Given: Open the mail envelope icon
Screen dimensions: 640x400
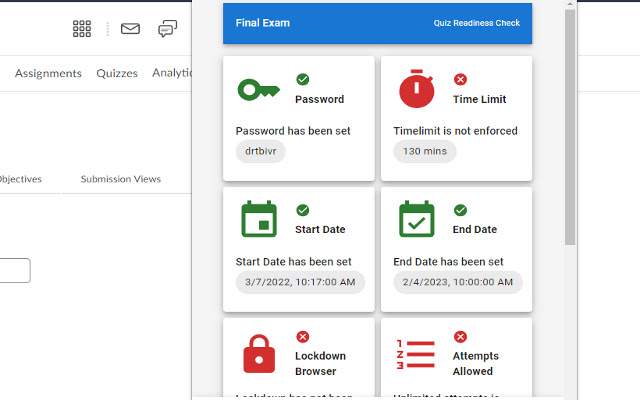Looking at the screenshot, I should coord(130,29).
